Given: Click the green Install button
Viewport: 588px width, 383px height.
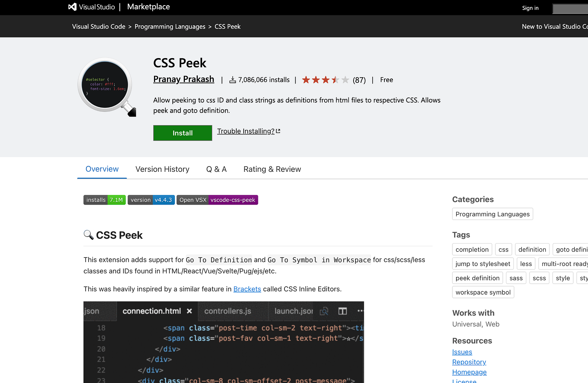Looking at the screenshot, I should click(x=183, y=133).
